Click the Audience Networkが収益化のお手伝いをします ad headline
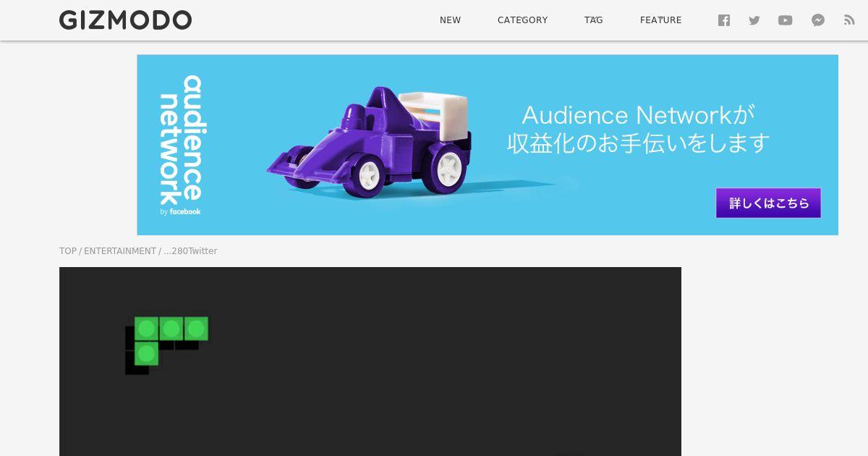 [638, 129]
